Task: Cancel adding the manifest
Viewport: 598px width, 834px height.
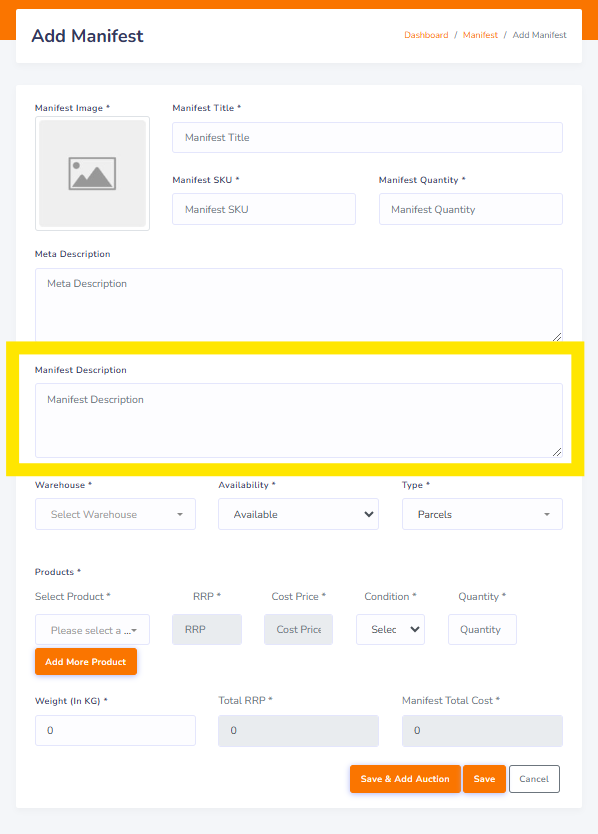Action: [x=534, y=779]
